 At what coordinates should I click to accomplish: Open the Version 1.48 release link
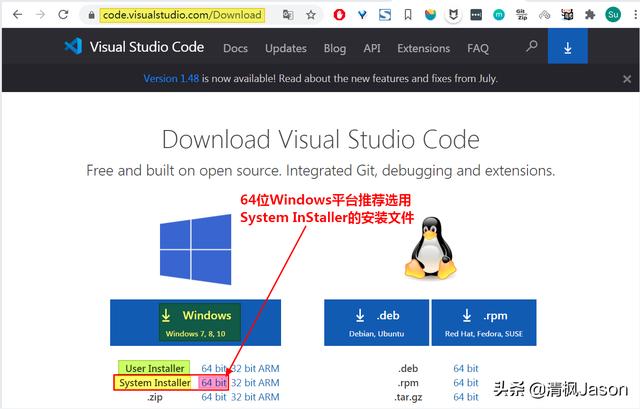[171, 78]
